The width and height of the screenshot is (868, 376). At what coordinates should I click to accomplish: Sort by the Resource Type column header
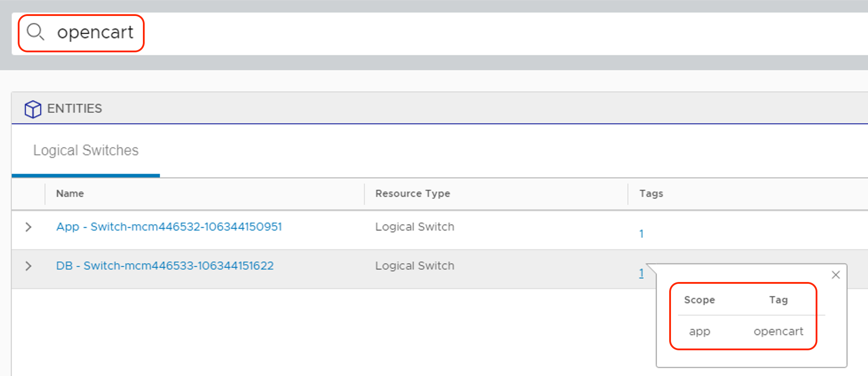coord(413,194)
